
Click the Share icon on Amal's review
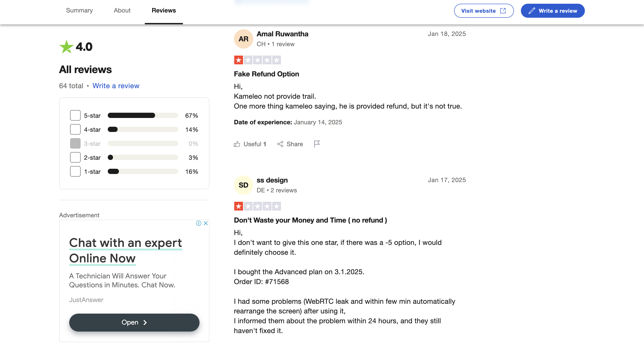[x=280, y=144]
